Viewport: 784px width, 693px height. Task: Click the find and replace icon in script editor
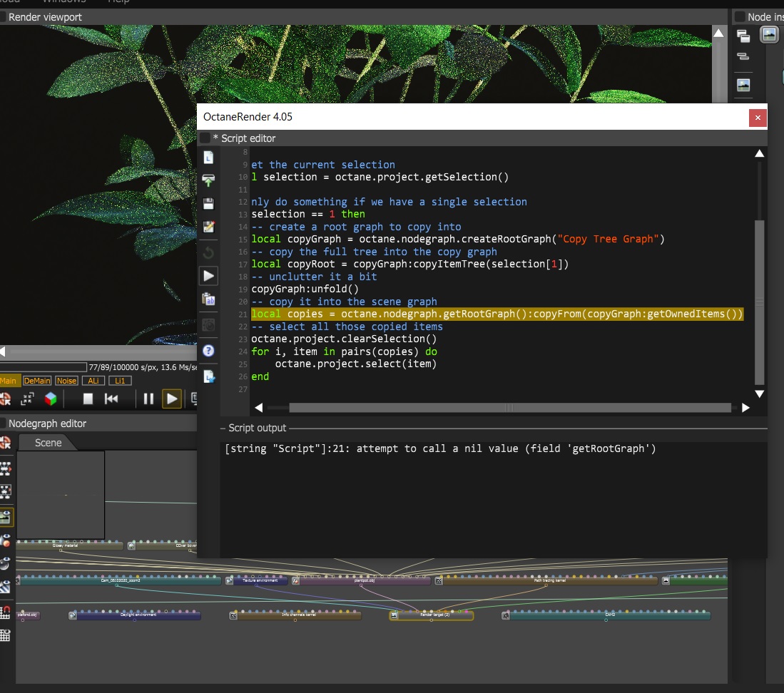click(208, 299)
